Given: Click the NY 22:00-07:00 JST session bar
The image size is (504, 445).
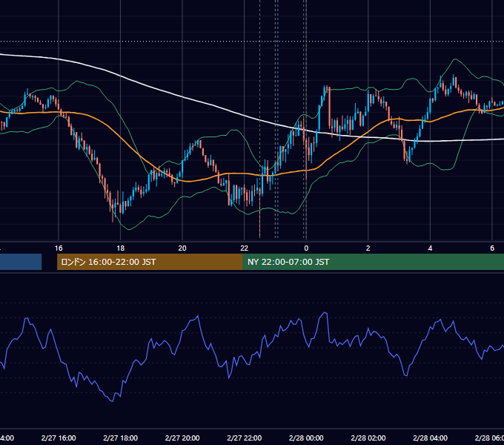Looking at the screenshot, I should (x=373, y=262).
